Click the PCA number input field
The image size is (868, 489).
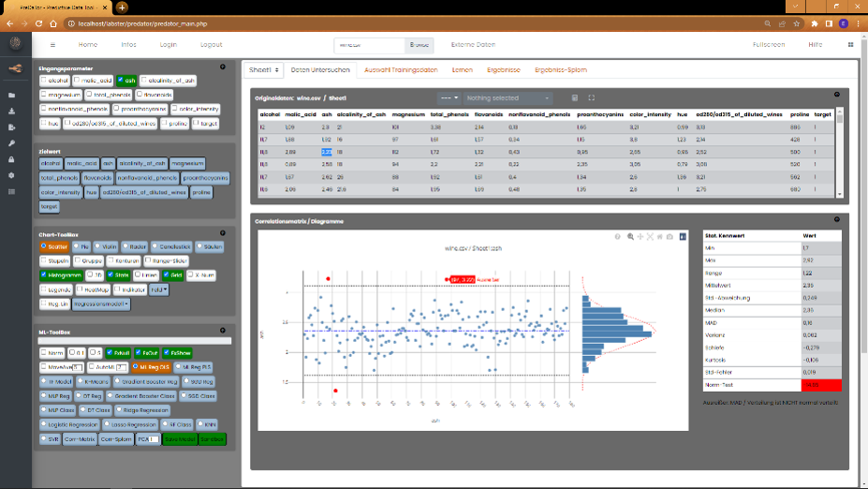coord(152,438)
